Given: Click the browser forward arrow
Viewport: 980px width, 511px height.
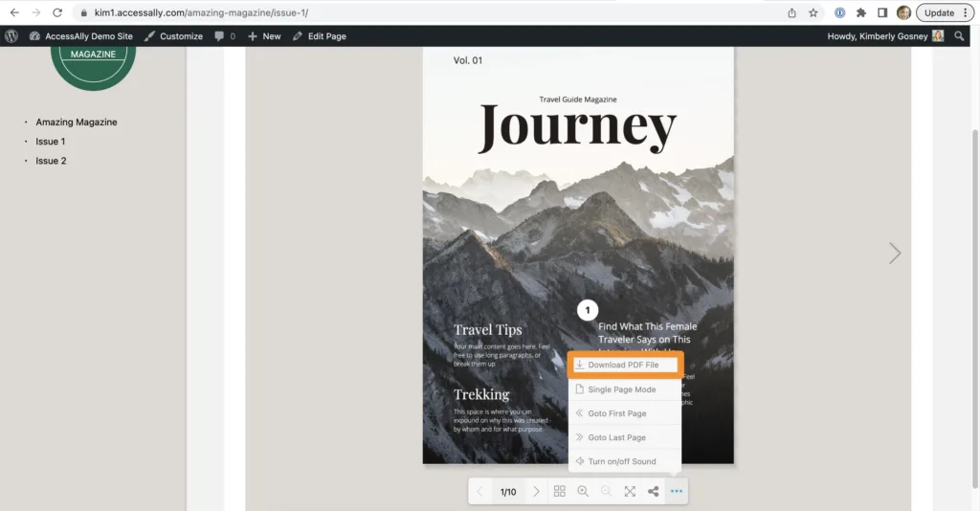Looking at the screenshot, I should [35, 12].
